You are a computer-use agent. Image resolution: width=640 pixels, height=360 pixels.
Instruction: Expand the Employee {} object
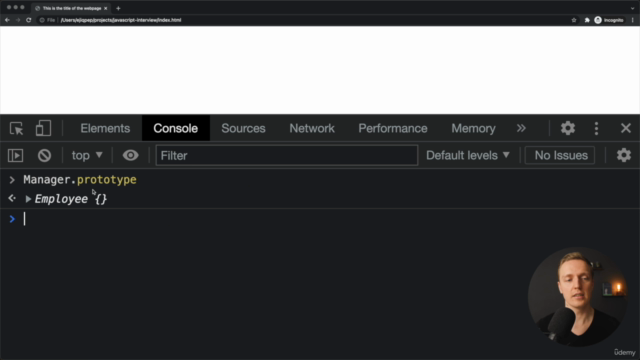[x=28, y=199]
